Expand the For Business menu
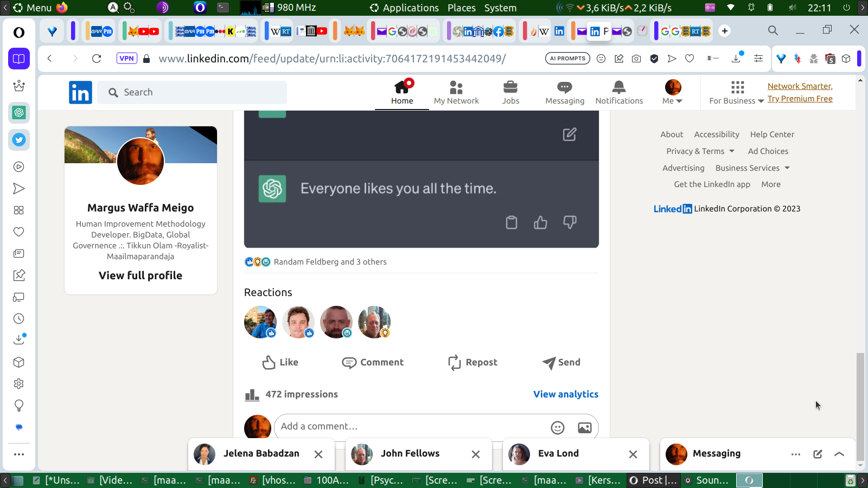Viewport: 868px width, 488px height. [737, 92]
